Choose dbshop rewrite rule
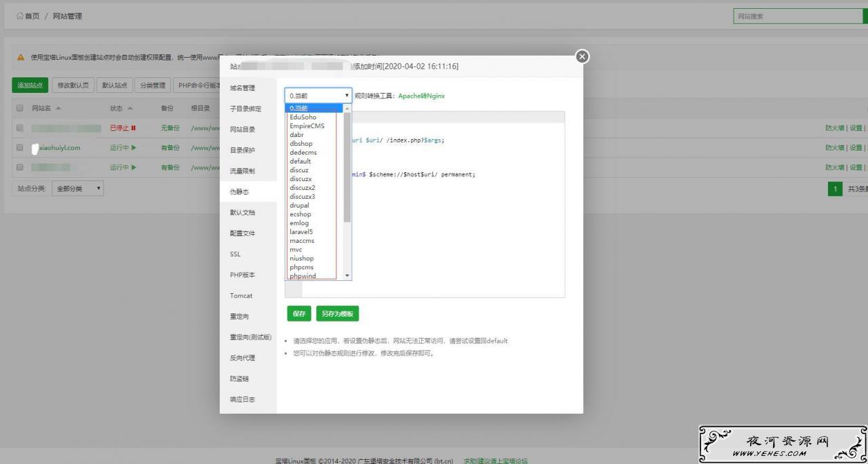 pos(315,143)
